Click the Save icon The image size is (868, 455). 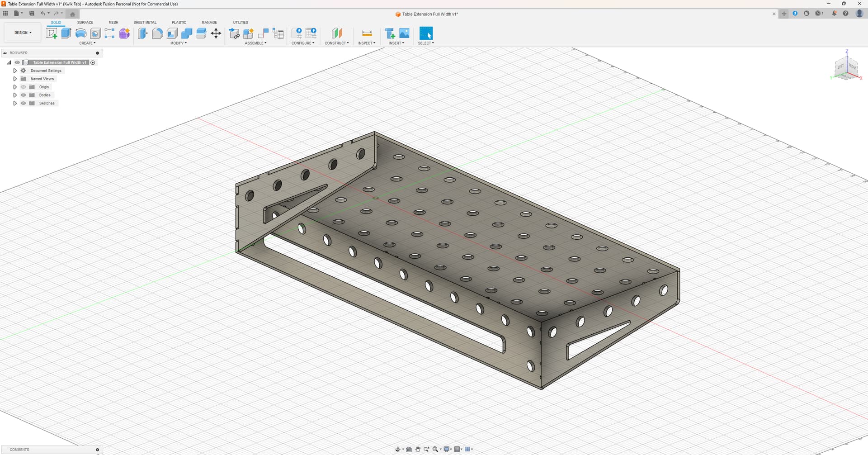[x=32, y=14]
